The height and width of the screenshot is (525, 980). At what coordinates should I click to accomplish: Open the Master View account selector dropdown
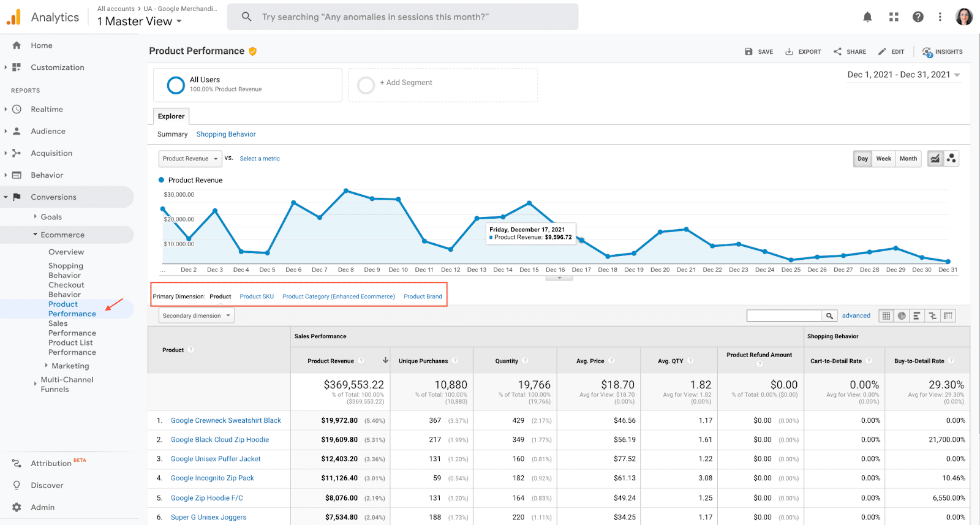click(x=140, y=21)
